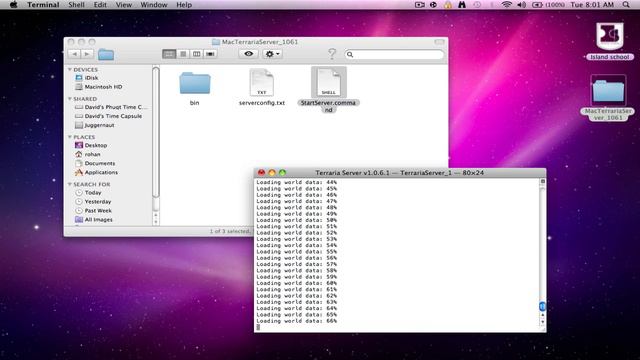Click the clock showing Tue 8:01 AM
640x360 pixels.
592,5
